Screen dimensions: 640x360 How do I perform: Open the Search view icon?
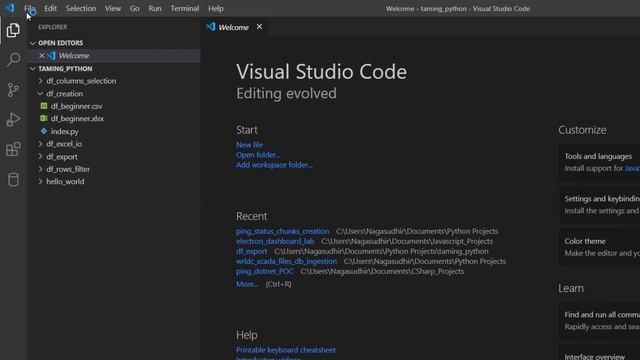(13, 60)
